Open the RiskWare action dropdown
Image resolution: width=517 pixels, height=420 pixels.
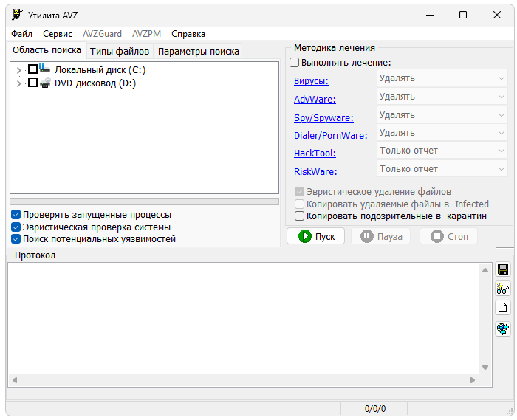pyautogui.click(x=442, y=169)
